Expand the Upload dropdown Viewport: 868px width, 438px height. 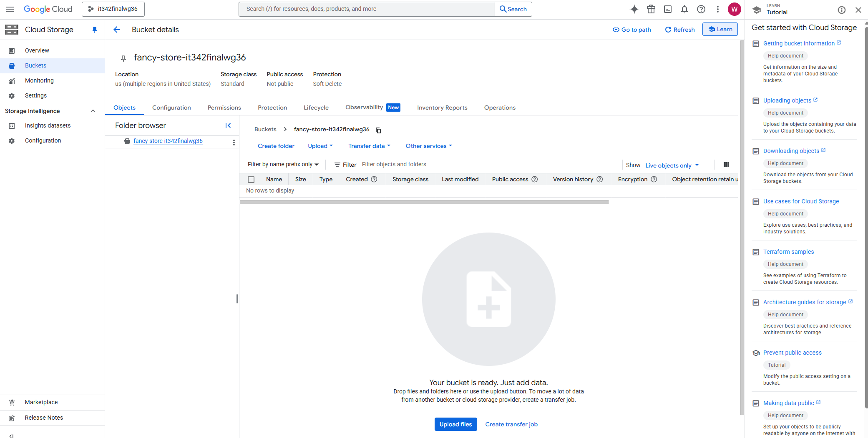[320, 146]
